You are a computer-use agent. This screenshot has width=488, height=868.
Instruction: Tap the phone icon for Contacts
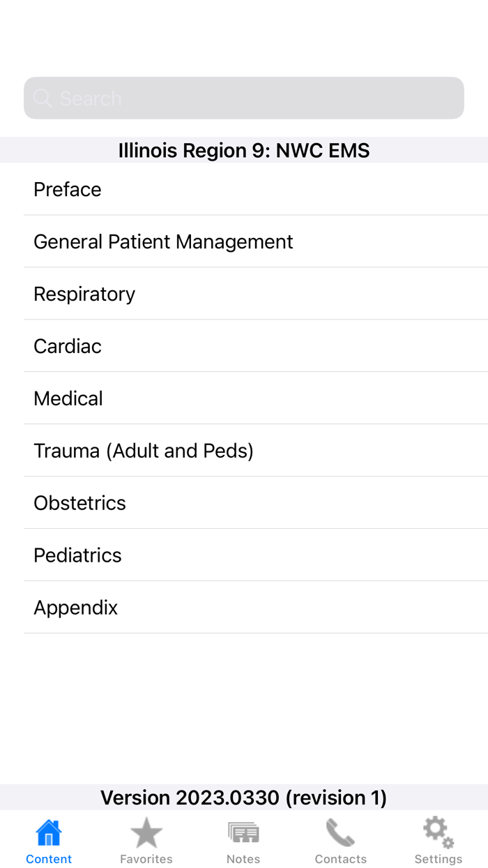(x=340, y=832)
